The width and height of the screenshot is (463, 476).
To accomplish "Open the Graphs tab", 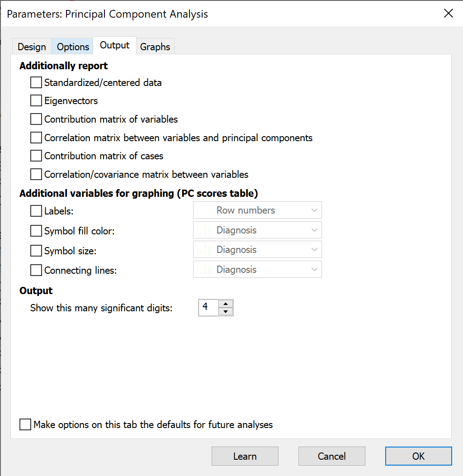I will tap(155, 47).
